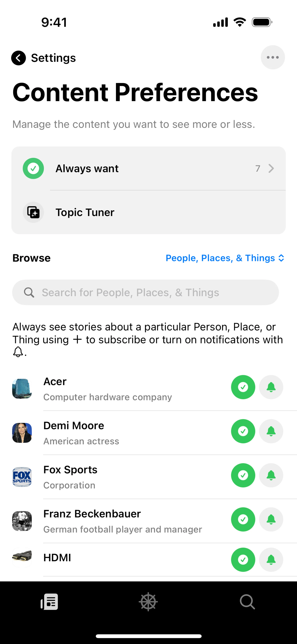Viewport: 297px width, 644px height.
Task: Switch to the news feed tab
Action: point(49,602)
